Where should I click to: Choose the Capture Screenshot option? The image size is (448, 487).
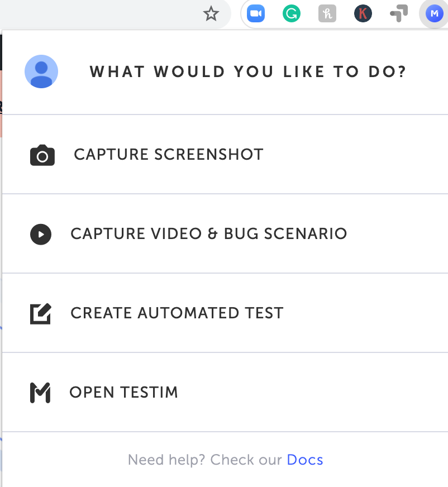167,155
